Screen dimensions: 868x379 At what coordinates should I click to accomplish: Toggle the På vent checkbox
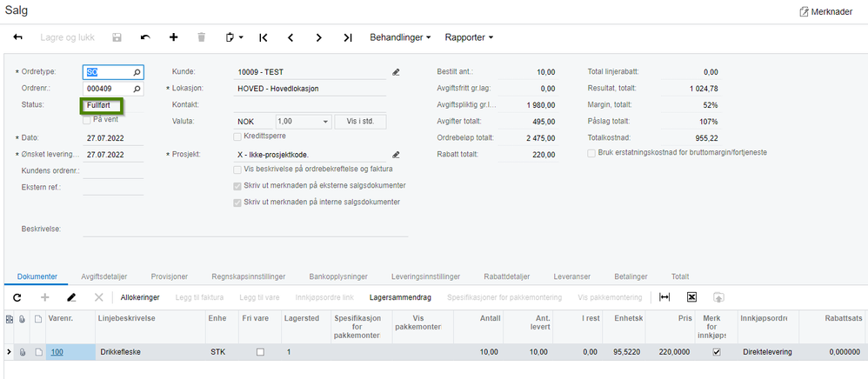86,119
